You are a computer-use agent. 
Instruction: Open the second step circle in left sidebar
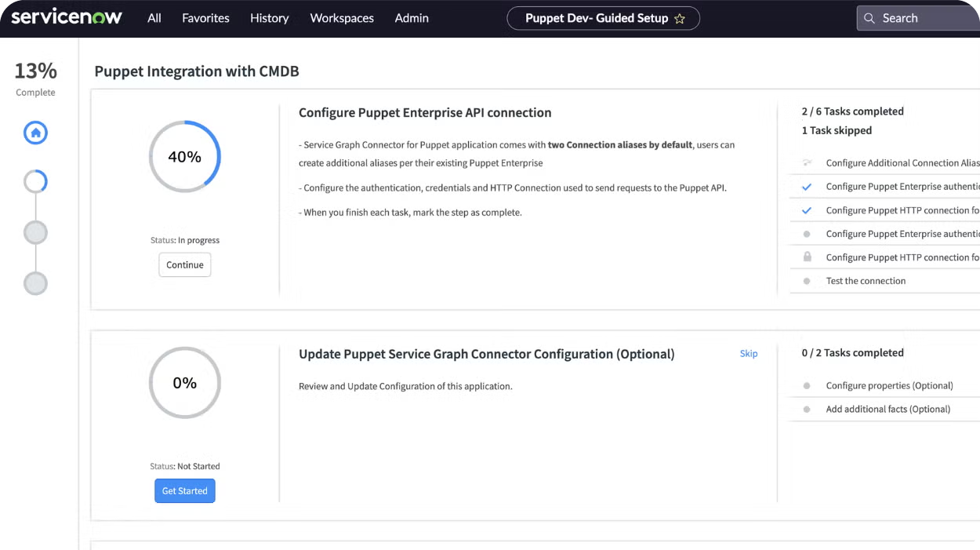coord(35,232)
